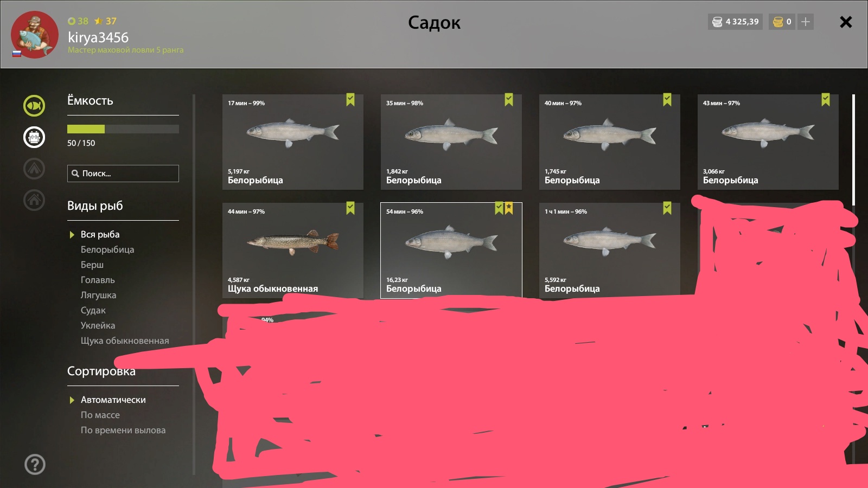Image resolution: width=868 pixels, height=488 pixels.
Task: Filter fish list by Судак
Action: pos(93,310)
